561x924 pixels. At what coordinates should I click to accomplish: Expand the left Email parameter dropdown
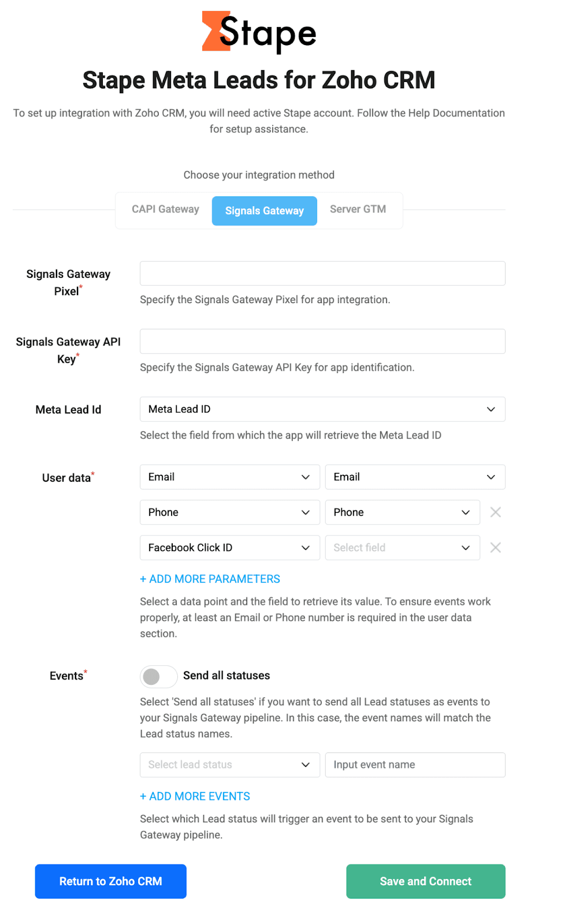click(x=230, y=477)
